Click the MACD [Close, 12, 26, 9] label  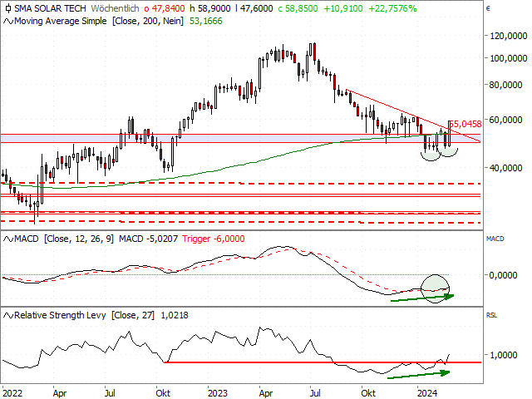tap(64, 239)
